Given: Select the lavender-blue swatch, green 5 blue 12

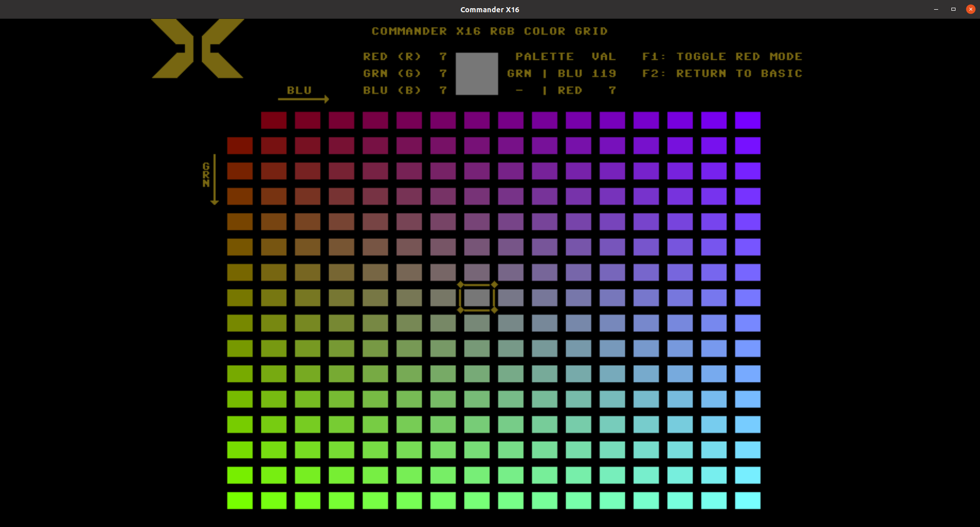Looking at the screenshot, I should pos(646,247).
